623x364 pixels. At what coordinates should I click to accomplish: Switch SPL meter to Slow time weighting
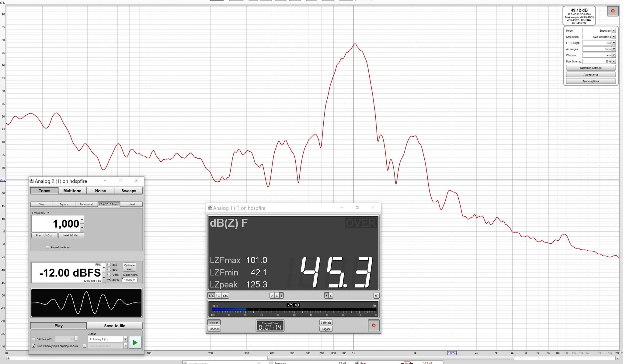click(331, 295)
